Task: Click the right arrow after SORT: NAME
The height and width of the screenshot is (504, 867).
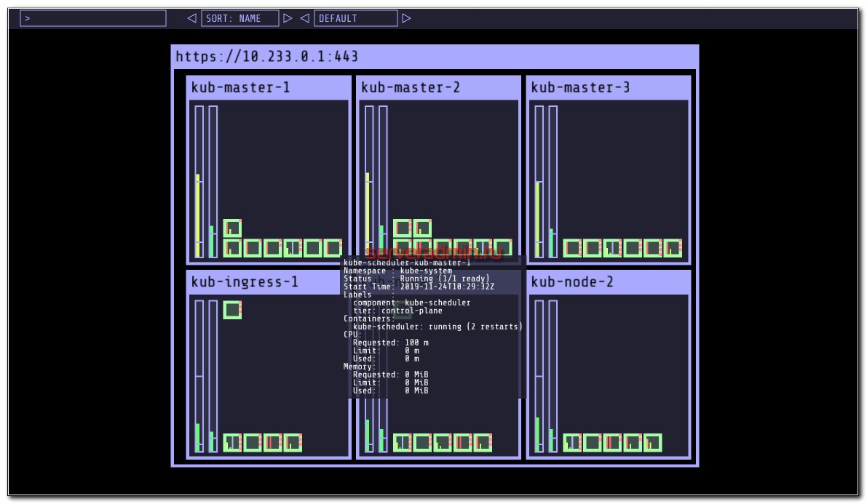Action: (x=288, y=18)
